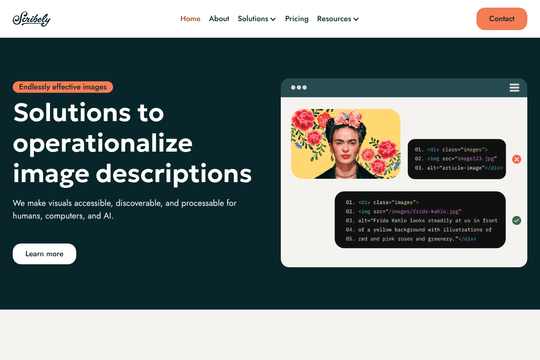Open the Home nav link

[190, 19]
